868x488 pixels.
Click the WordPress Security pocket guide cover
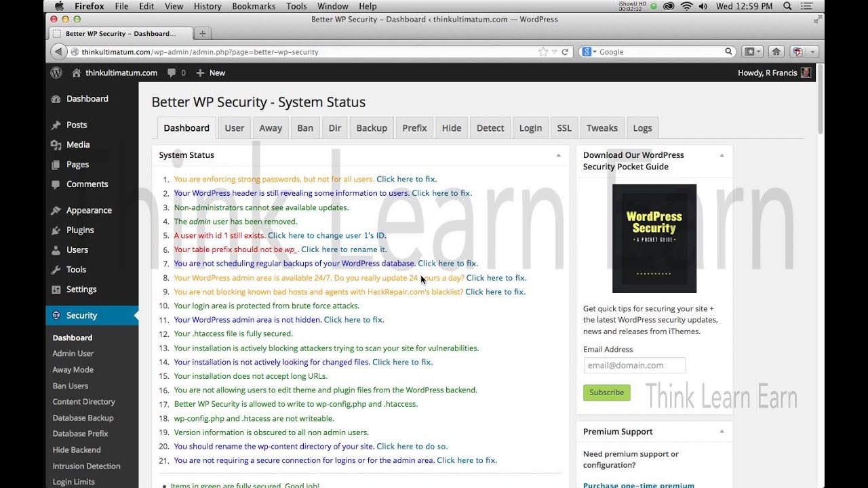[x=654, y=239]
